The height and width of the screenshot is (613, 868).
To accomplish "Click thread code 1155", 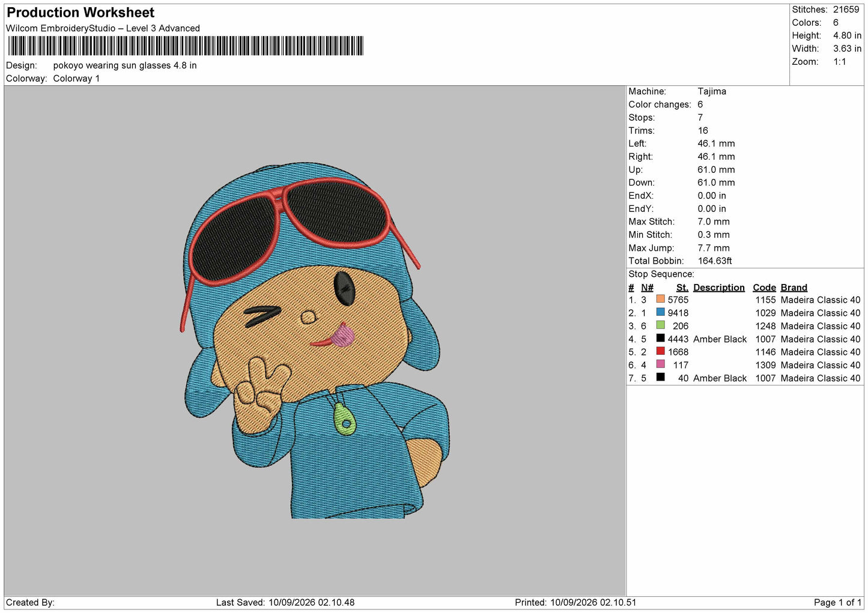I will tap(766, 300).
